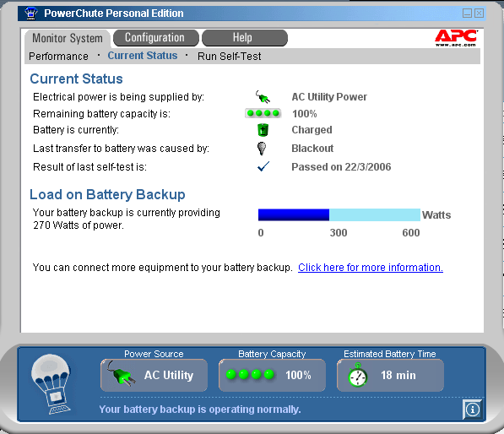504x434 pixels.
Task: Click the 'Blackout' transfer cause text
Action: [x=312, y=149]
